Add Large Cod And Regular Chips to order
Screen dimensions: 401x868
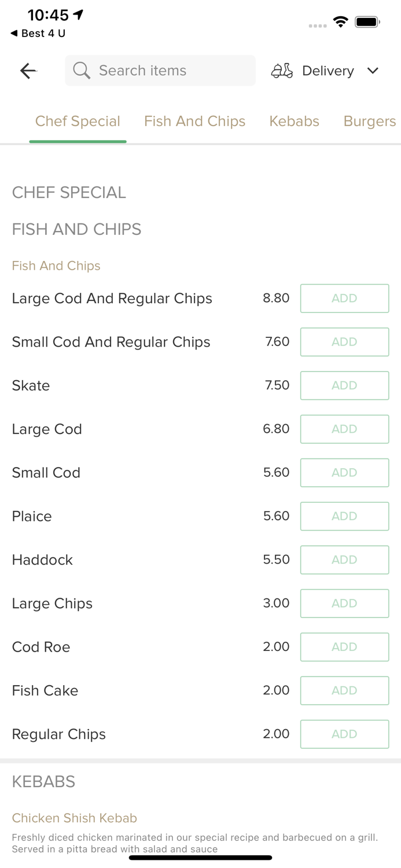click(x=344, y=298)
